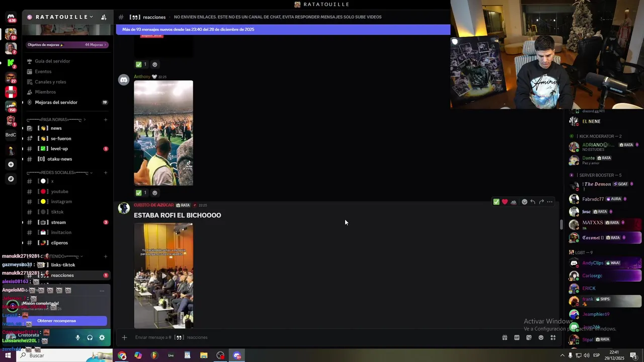This screenshot has height=362, width=644.
Task: Create channel in REDES SOCIALES category
Action: pos(106,172)
